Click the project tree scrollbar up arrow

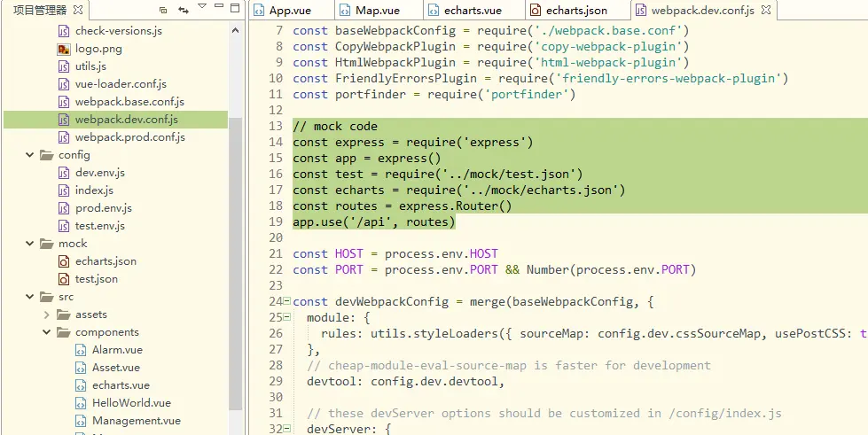coord(236,31)
